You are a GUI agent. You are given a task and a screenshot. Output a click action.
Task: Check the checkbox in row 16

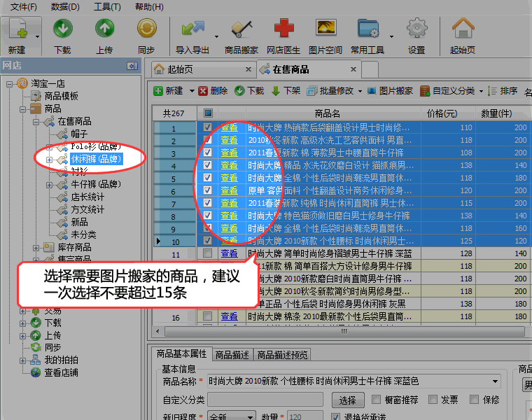207,316
